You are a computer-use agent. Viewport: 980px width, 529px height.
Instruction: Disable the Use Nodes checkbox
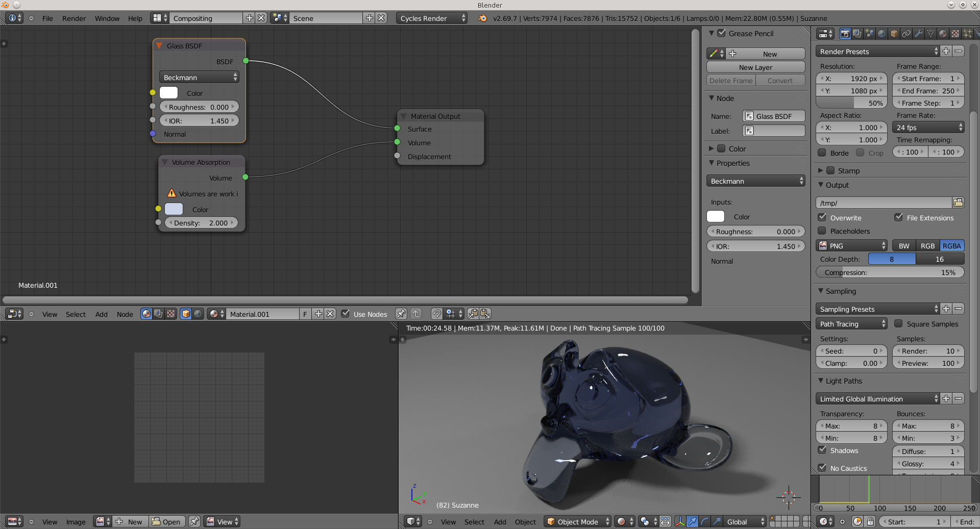346,314
